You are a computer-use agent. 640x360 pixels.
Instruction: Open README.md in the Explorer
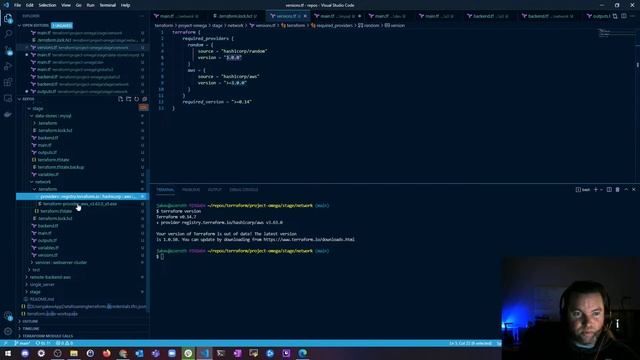click(x=42, y=299)
